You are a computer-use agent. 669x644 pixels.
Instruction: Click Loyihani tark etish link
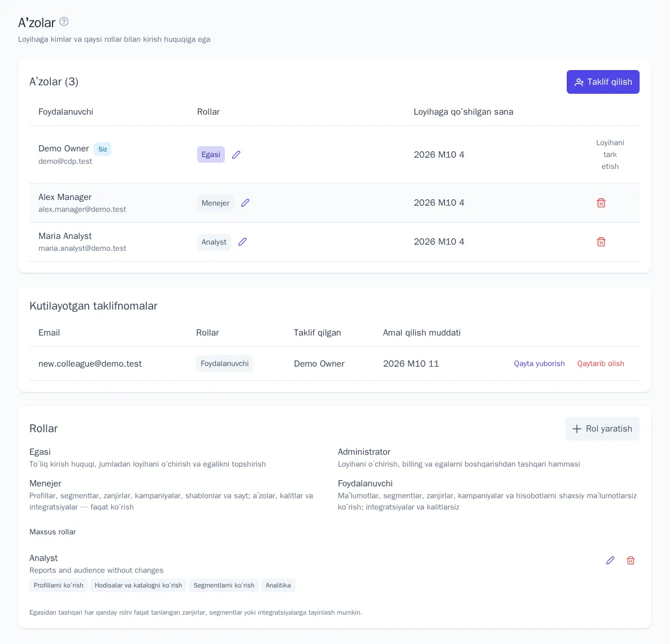point(610,154)
